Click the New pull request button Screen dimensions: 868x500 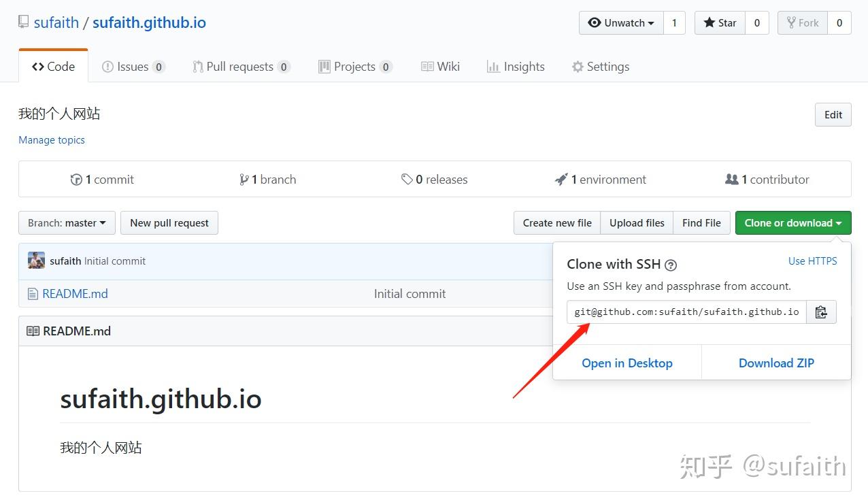(x=169, y=222)
